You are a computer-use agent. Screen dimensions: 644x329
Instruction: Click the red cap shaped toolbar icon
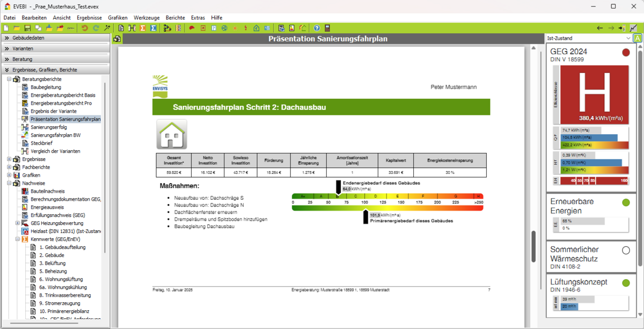pyautogui.click(x=192, y=28)
